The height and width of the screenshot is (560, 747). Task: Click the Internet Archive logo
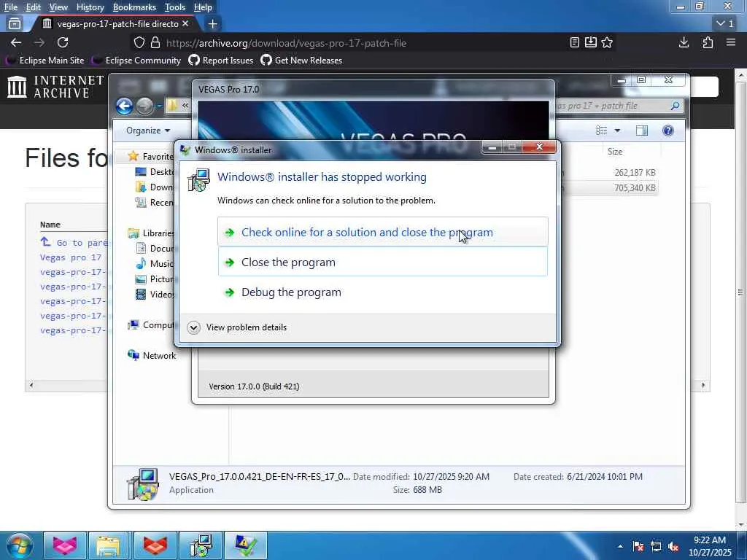click(x=55, y=86)
